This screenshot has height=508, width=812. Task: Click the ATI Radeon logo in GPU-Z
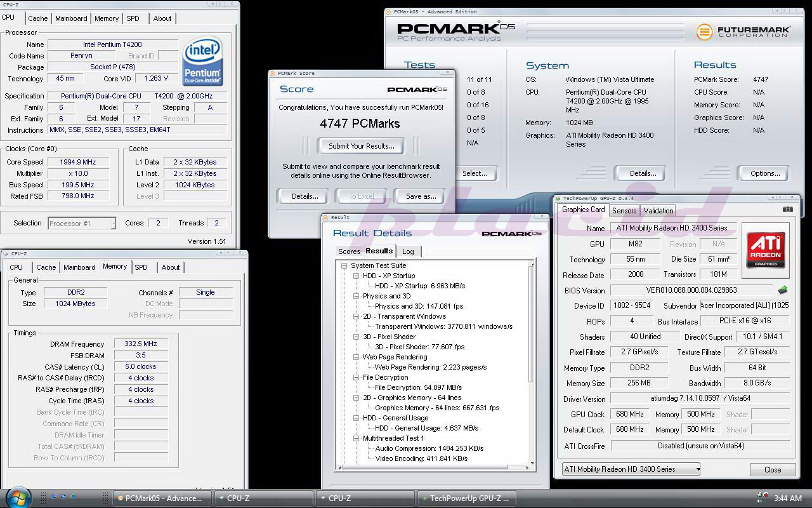point(766,250)
